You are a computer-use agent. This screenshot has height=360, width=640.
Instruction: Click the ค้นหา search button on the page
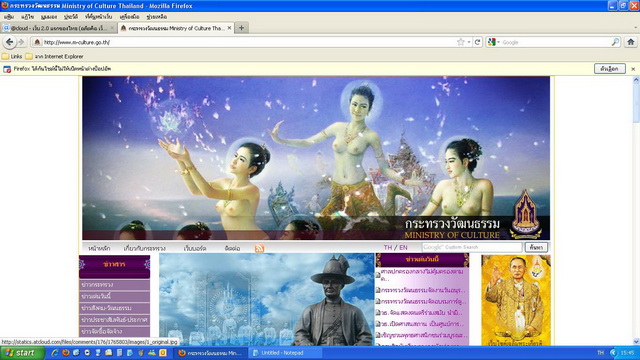(x=536, y=247)
